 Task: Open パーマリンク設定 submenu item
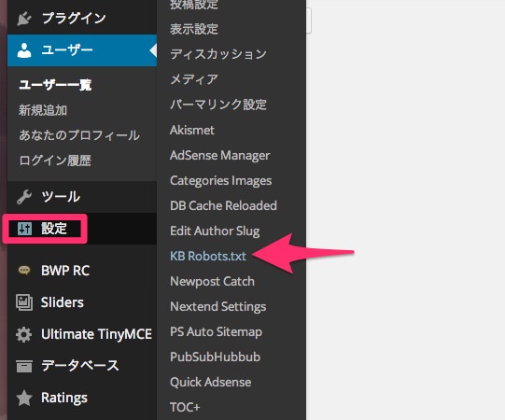point(218,105)
